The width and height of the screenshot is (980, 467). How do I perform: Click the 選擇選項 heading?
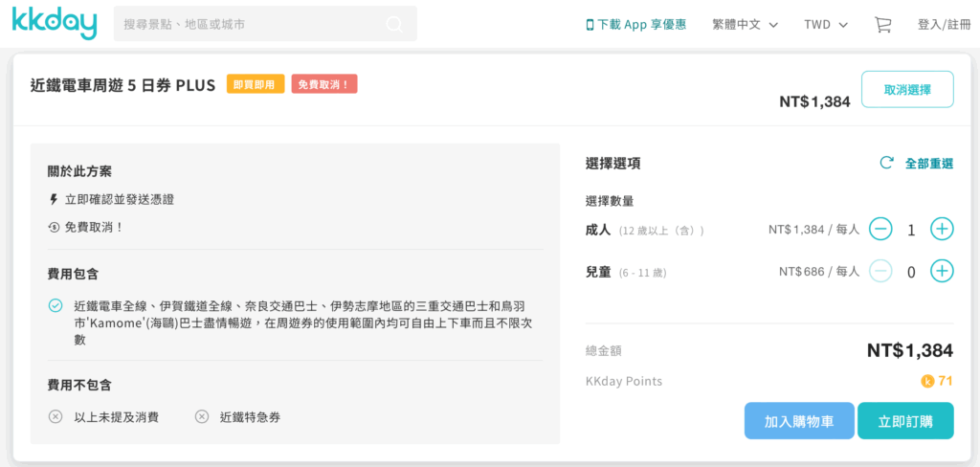pos(612,164)
